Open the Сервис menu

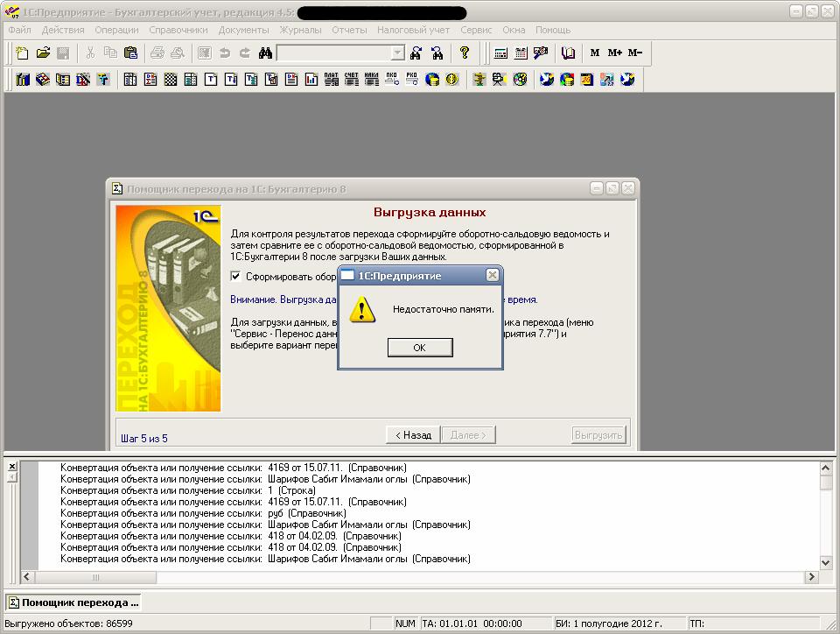[476, 30]
